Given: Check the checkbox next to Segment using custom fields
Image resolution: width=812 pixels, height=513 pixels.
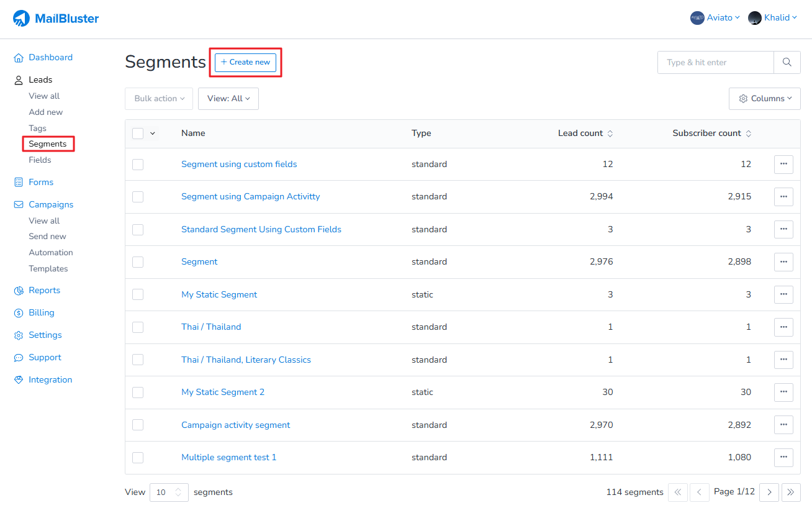Looking at the screenshot, I should (137, 164).
